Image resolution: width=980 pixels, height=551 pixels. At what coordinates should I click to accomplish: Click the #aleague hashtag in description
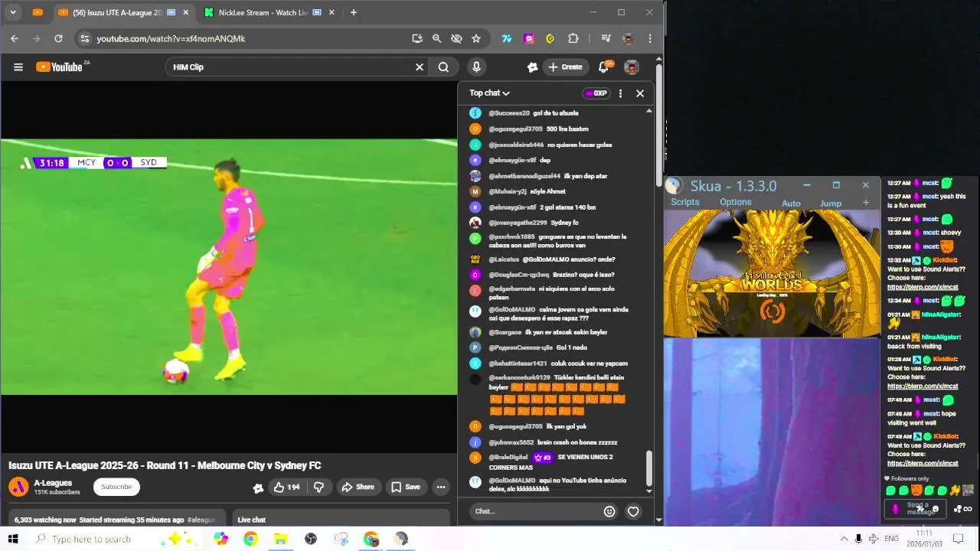click(201, 520)
